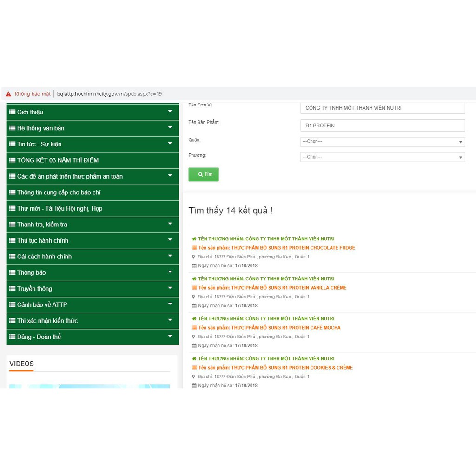Click the Tên Sản Phẩm input field
476x476 pixels.
coord(383,126)
